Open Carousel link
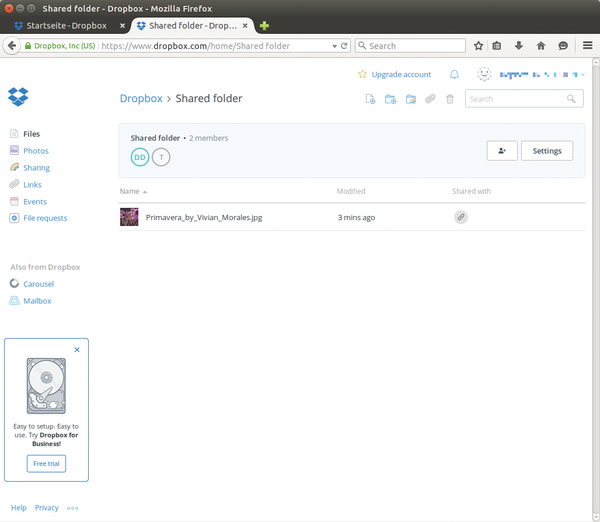This screenshot has width=600, height=522. pos(39,284)
